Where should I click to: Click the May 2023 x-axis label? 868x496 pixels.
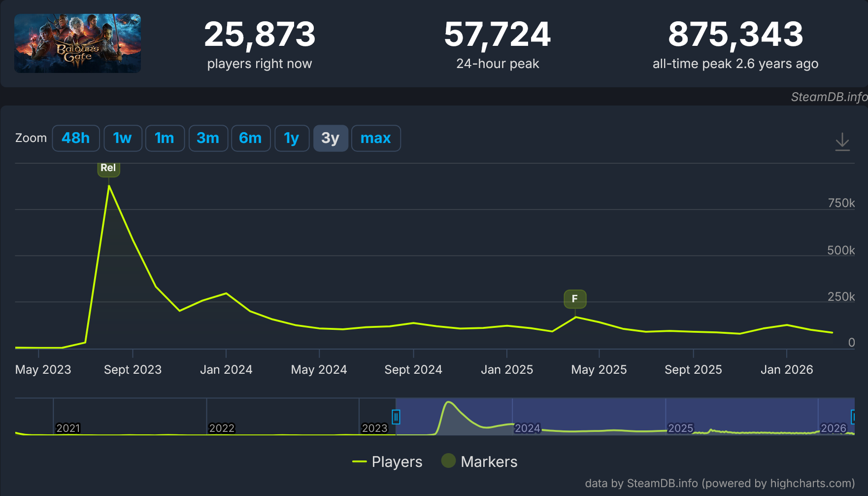point(43,370)
